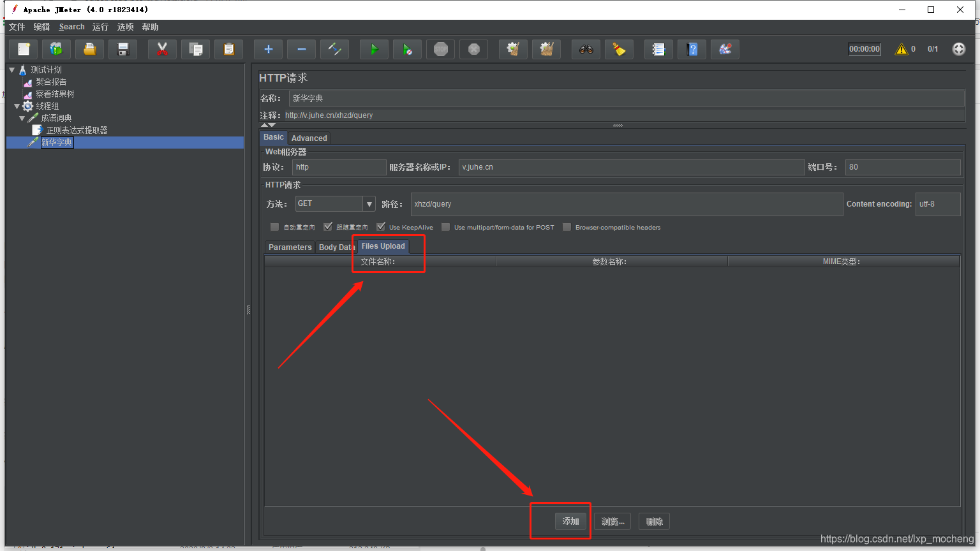Select 正则表达式提取器 in the tree
This screenshot has width=980, height=551.
click(x=77, y=130)
